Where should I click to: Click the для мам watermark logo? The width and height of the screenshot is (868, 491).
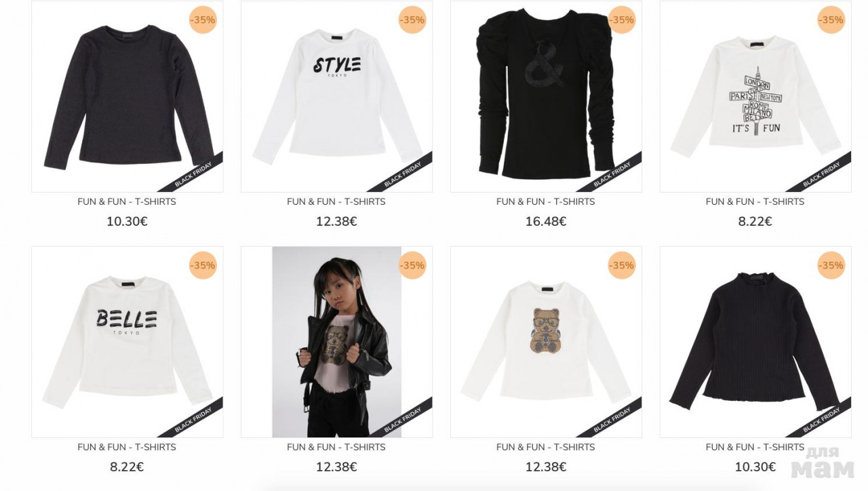click(x=823, y=463)
